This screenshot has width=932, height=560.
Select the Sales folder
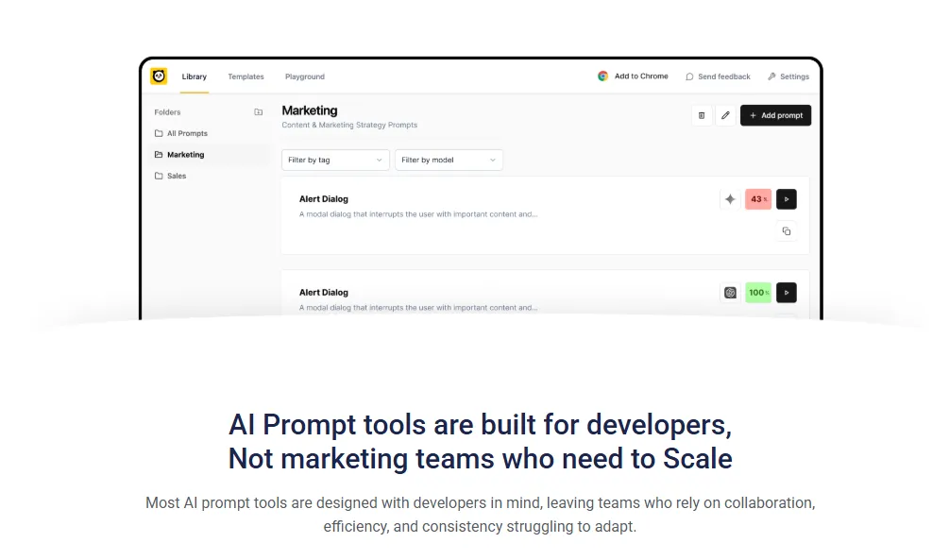pos(177,176)
